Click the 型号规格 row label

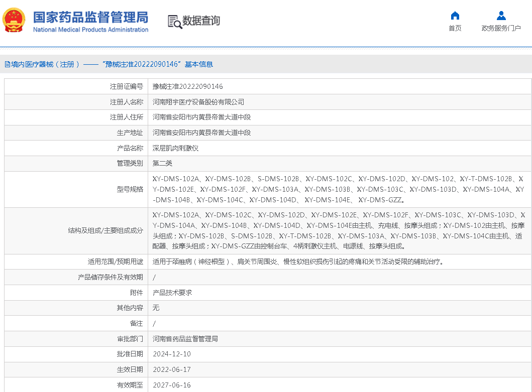pyautogui.click(x=130, y=189)
